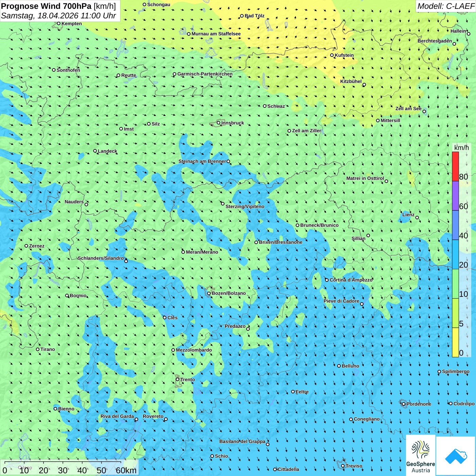
Task: Click the 'Matrei in Osttirol' label
Action: coord(365,178)
